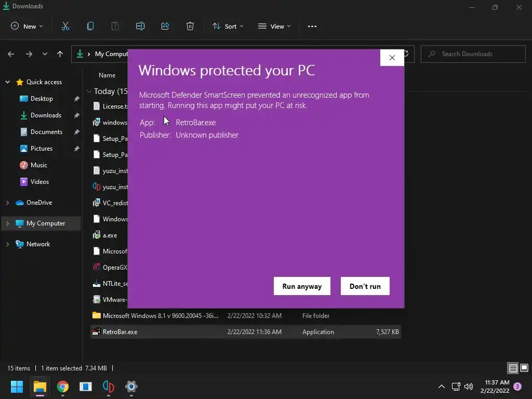Screen dimensions: 532x399
Task: Click the Cut icon in toolbar
Action: tap(65, 26)
